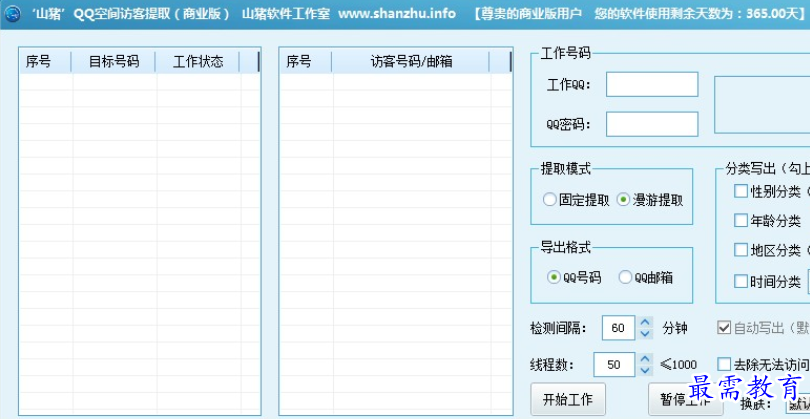
Task: Decrease 线程数 with down arrow
Action: pyautogui.click(x=645, y=370)
